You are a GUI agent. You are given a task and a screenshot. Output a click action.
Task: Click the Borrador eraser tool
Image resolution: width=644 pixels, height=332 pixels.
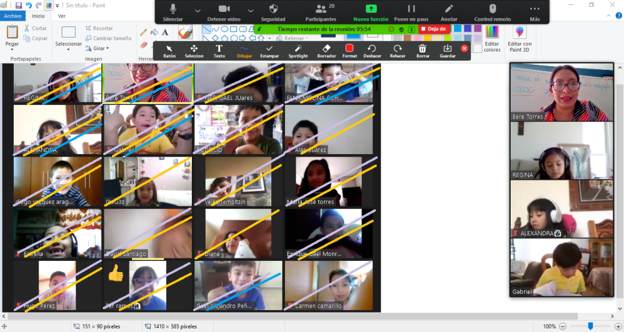click(326, 50)
